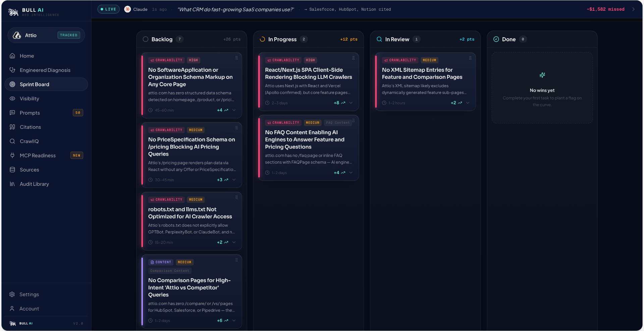Open the No PriceSpecification Schema card title

(192, 147)
